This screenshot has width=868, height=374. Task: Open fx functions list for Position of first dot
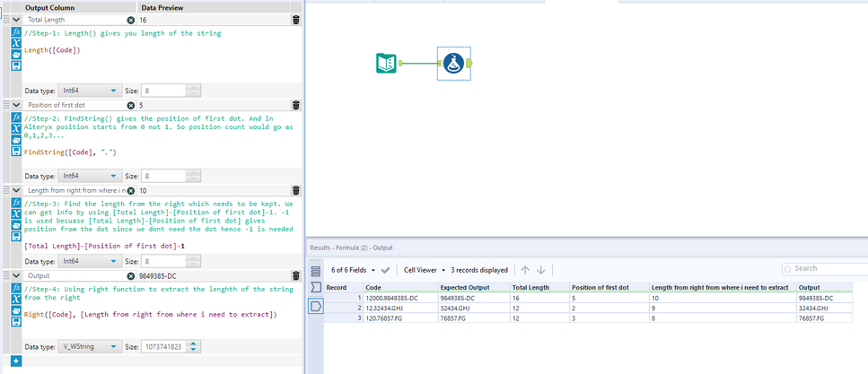tap(17, 117)
